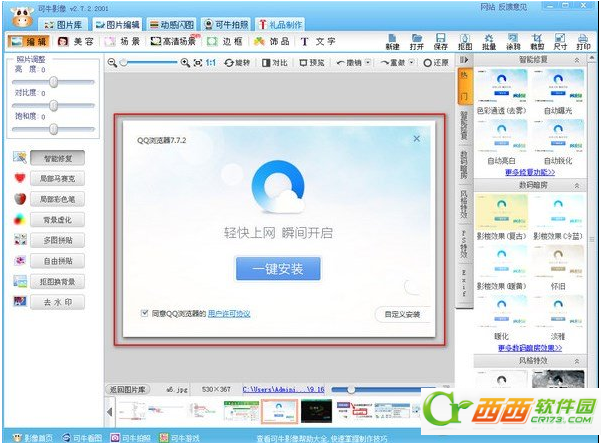Screen dimensions: 601x443
Task: Click the 背景虚化 background blur button
Action: 57,220
